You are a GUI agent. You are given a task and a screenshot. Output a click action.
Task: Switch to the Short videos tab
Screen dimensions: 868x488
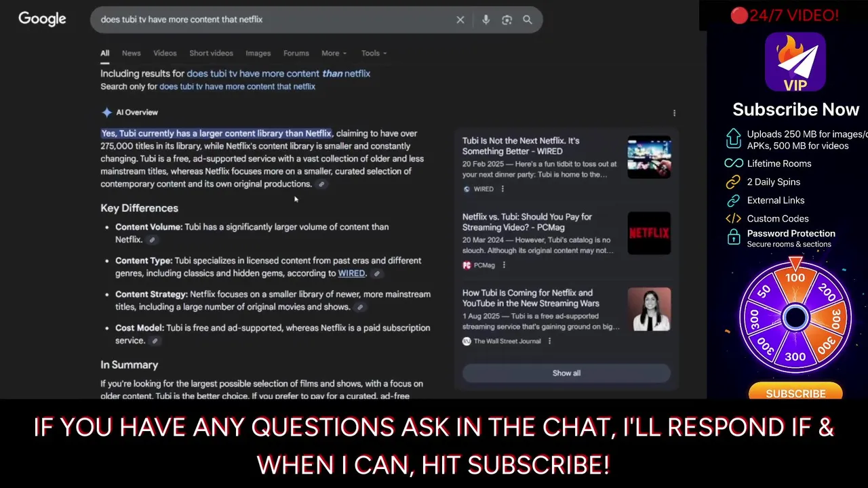click(x=211, y=53)
